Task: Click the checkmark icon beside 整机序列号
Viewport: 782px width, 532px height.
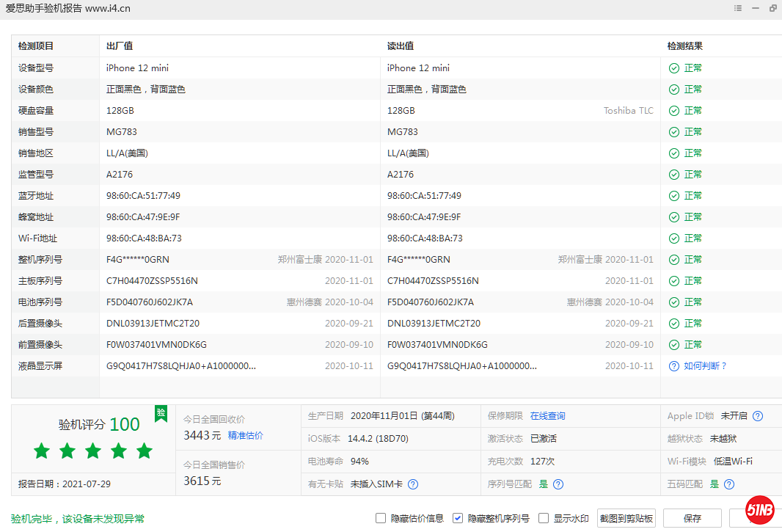Action: click(x=673, y=259)
